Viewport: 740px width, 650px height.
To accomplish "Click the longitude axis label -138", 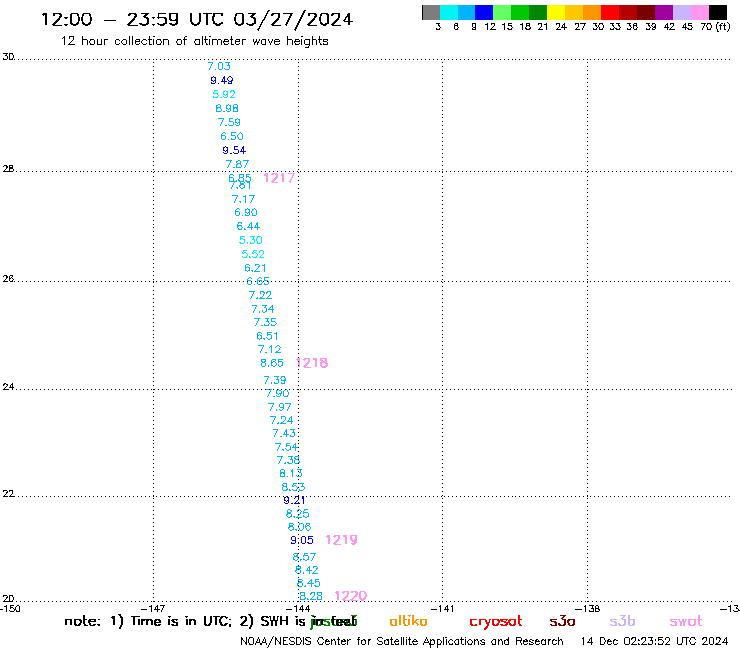I will point(589,609).
